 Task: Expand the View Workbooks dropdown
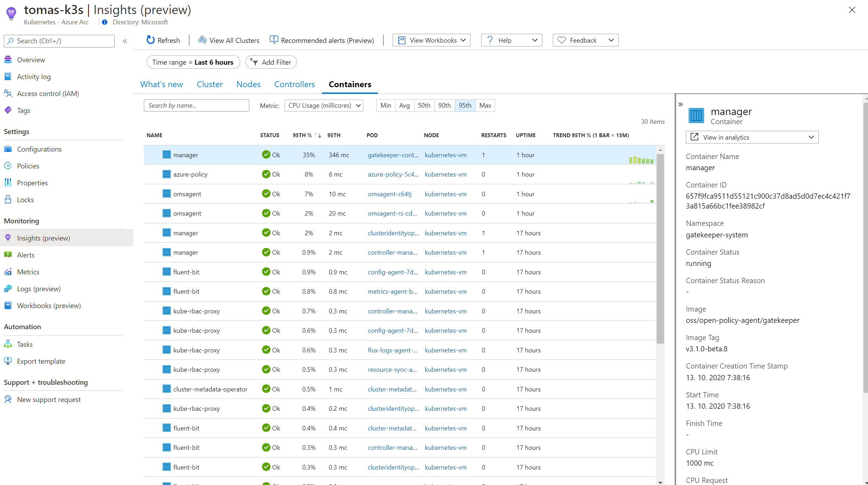(432, 40)
